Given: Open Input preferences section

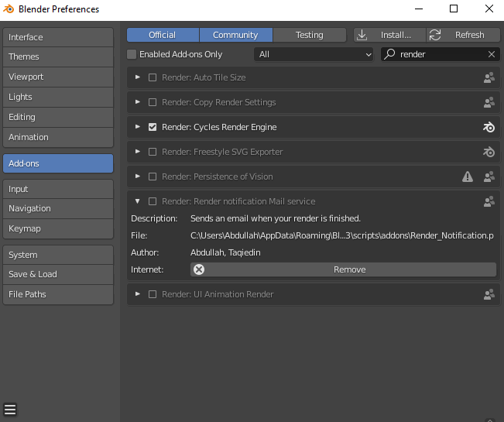Looking at the screenshot, I should [58, 189].
